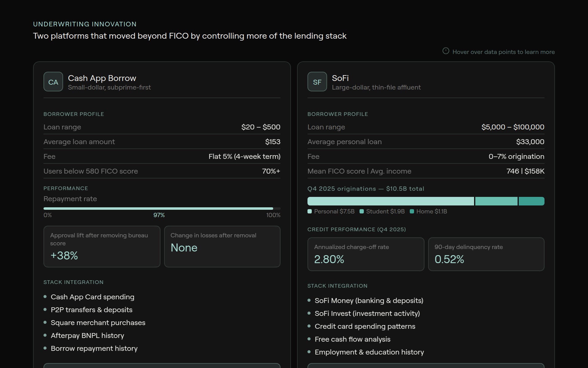Open the 90-day delinquency rate 0.52% card
Viewport: 588px width, 368px height.
pos(486,254)
